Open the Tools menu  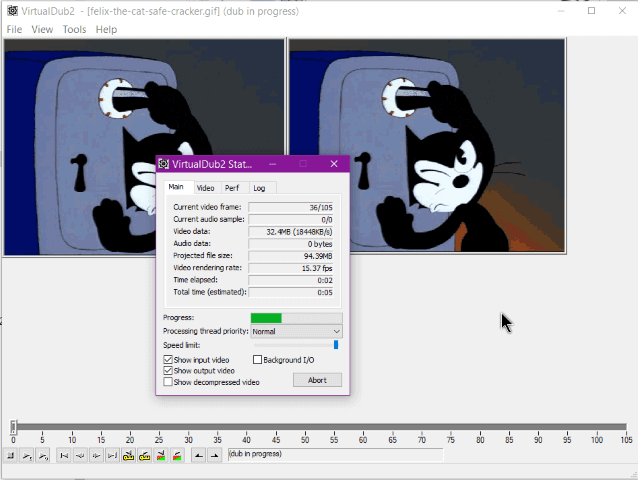coord(74,29)
